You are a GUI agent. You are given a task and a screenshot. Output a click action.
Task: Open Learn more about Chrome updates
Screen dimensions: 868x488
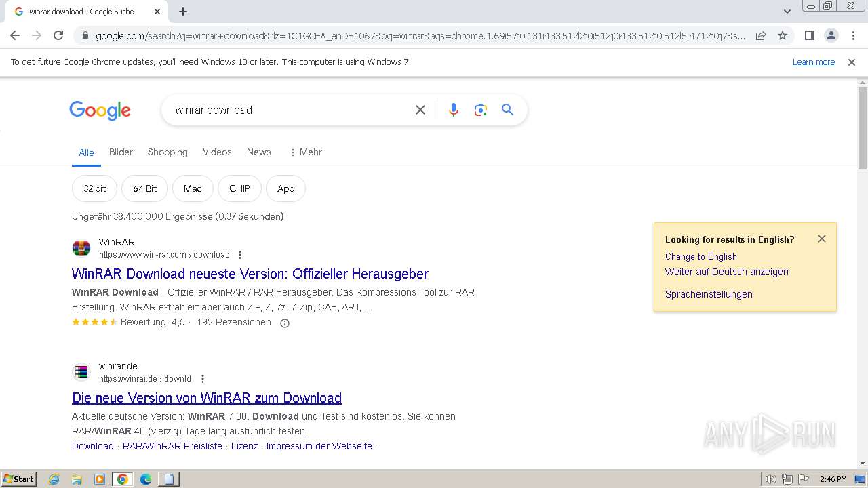pyautogui.click(x=814, y=62)
